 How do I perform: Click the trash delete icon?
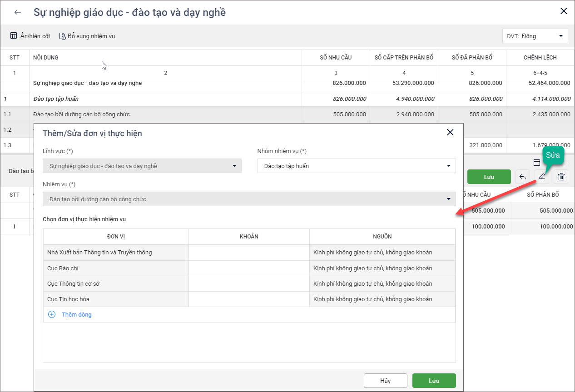click(x=561, y=177)
